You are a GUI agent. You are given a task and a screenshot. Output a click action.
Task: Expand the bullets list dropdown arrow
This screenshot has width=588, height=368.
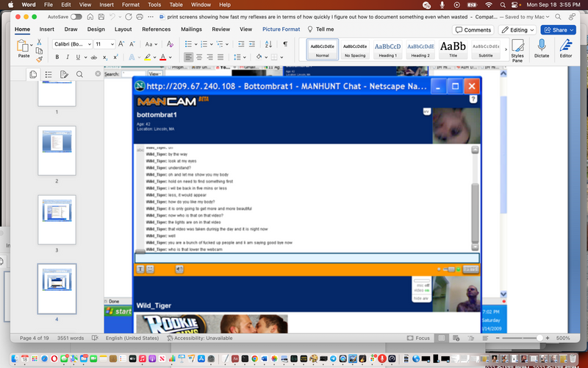click(196, 44)
